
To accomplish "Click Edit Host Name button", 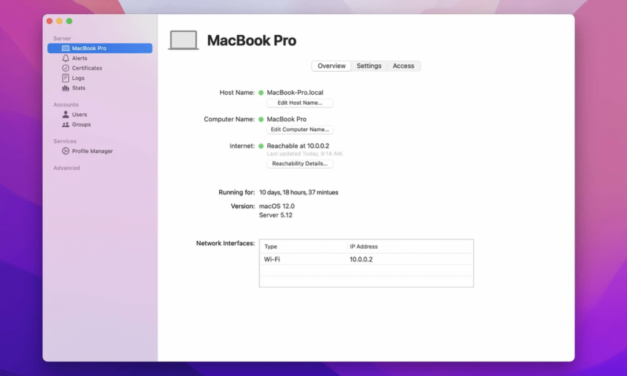I will tap(300, 103).
